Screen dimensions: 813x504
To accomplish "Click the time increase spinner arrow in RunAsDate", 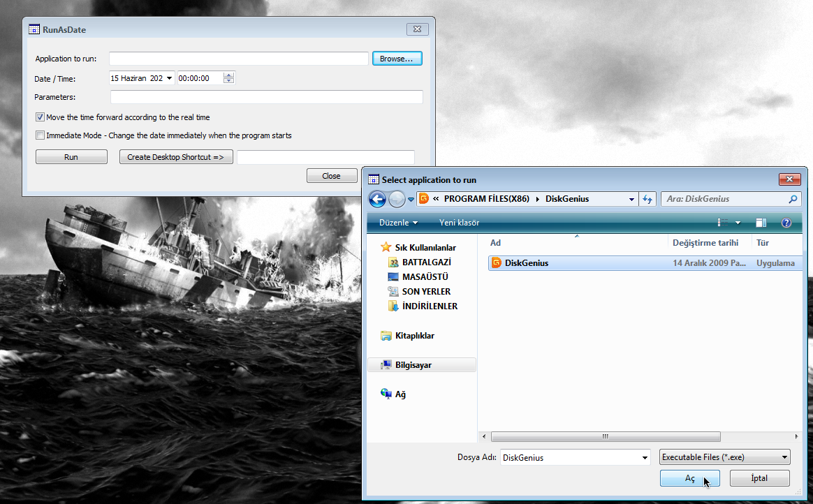I will (x=228, y=75).
